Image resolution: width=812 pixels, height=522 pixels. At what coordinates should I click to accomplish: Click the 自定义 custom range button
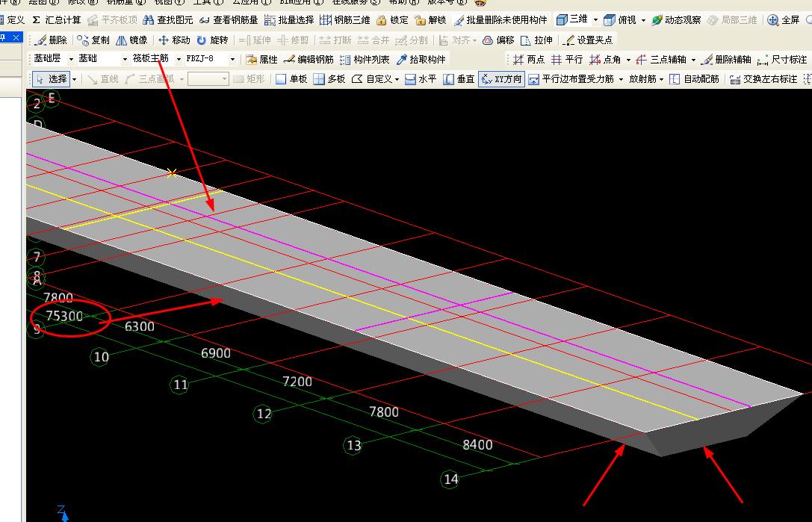coord(371,78)
